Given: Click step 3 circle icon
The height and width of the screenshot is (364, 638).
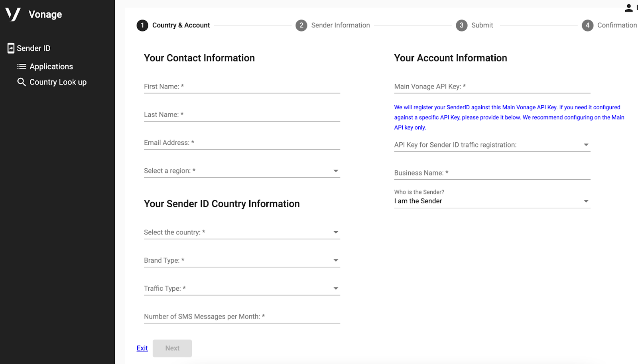Looking at the screenshot, I should (x=461, y=25).
